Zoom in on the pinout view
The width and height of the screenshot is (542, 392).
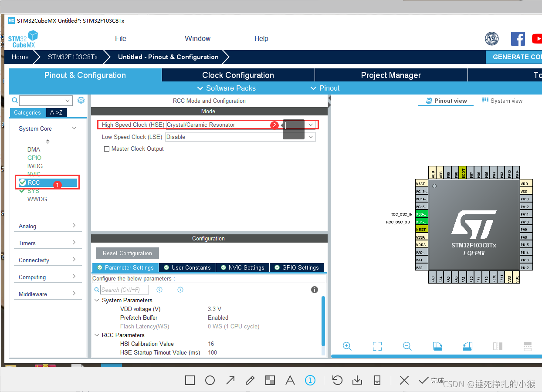tap(347, 346)
